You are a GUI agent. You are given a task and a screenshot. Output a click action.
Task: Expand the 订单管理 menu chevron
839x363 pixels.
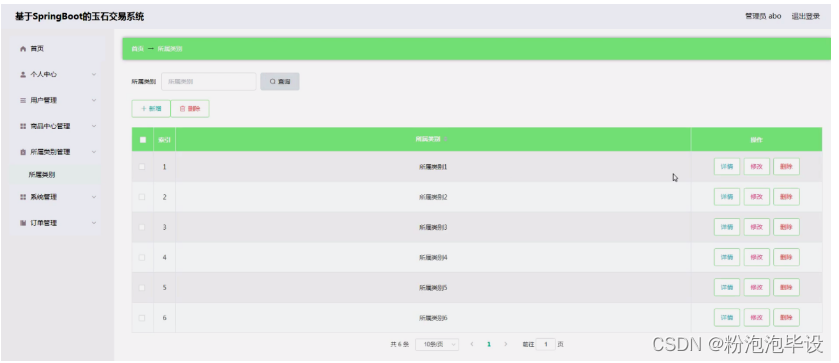pyautogui.click(x=94, y=223)
